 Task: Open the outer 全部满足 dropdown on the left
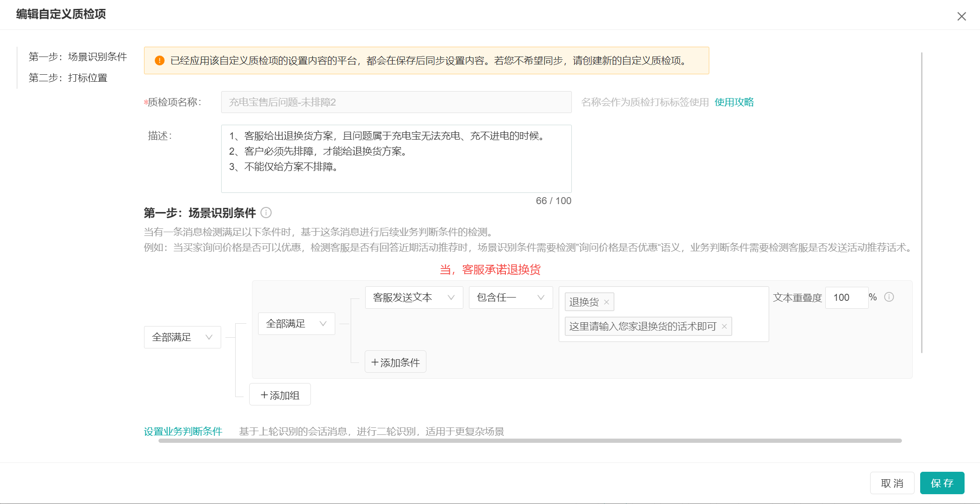182,337
